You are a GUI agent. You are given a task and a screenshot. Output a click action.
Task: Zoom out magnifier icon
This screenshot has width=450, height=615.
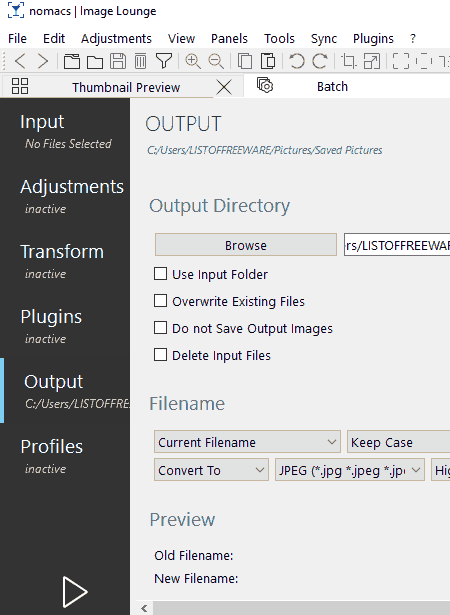216,61
